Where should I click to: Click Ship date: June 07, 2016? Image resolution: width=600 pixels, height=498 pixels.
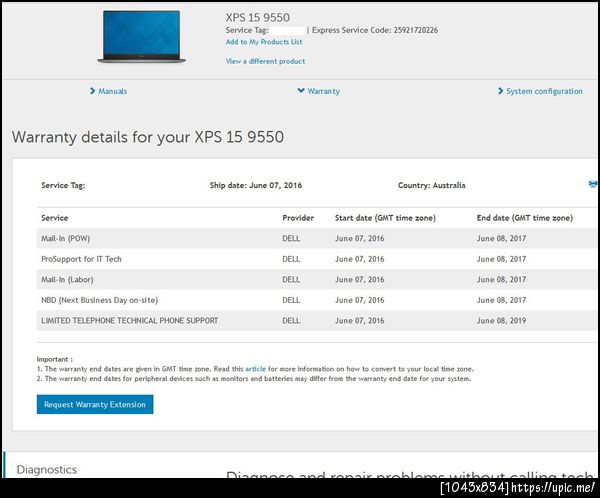point(256,185)
